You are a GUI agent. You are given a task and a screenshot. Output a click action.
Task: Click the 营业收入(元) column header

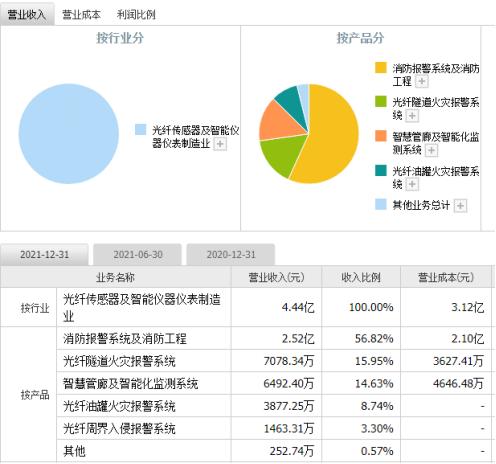click(x=276, y=277)
